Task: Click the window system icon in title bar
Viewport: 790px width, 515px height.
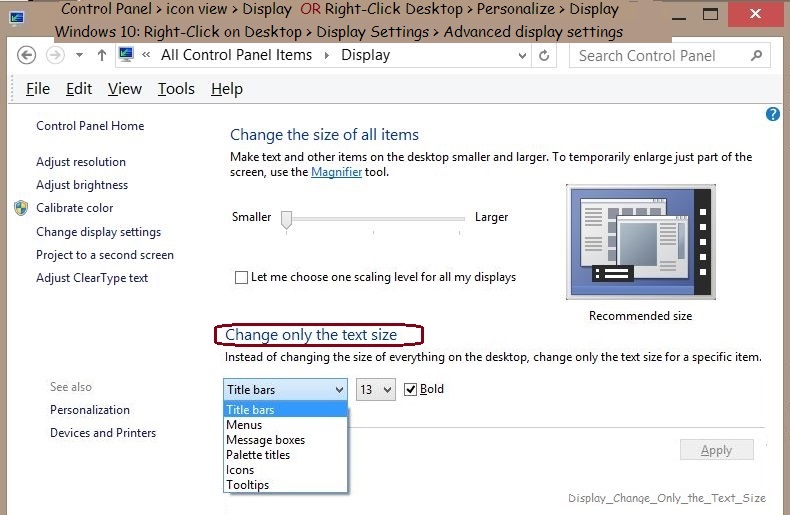Action: [x=17, y=18]
